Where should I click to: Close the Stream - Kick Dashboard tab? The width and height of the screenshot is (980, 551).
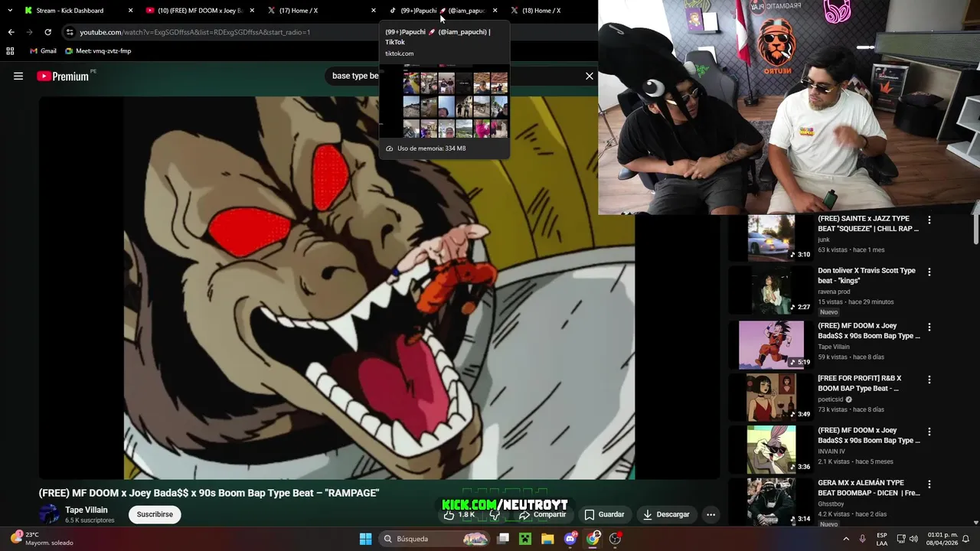tap(130, 11)
